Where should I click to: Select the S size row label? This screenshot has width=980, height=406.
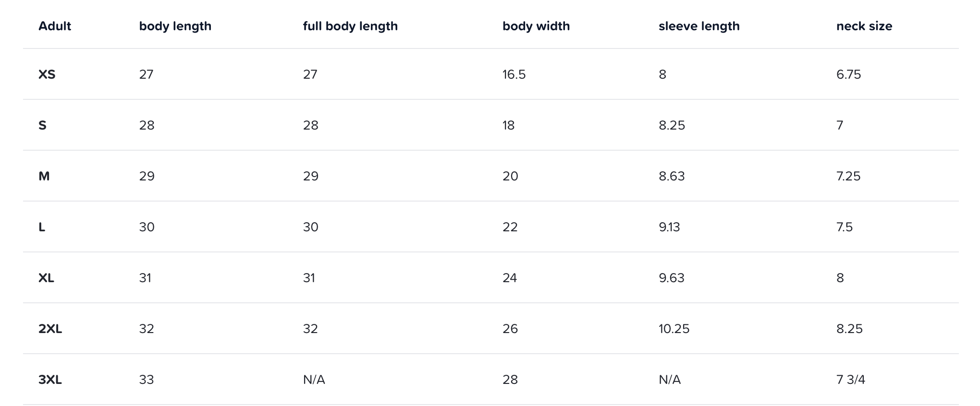click(43, 125)
